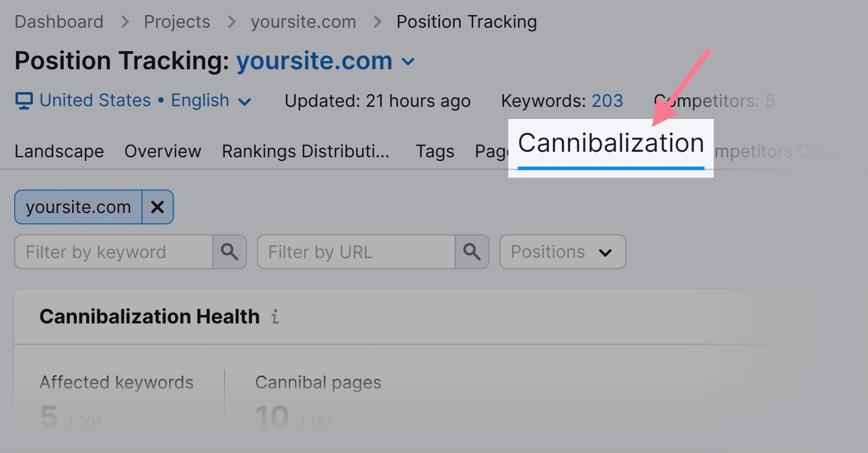Remove the yoursite.com filter chip

(x=157, y=207)
